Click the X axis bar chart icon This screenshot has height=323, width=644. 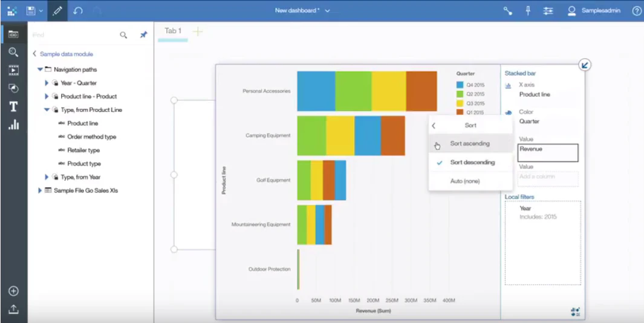pyautogui.click(x=509, y=85)
